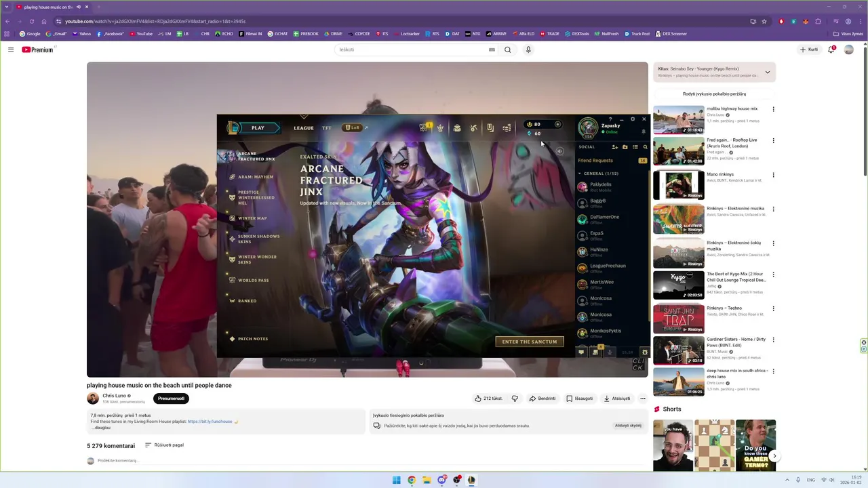Click Enter the Sanctum button
This screenshot has height=488, width=868.
[x=530, y=342]
